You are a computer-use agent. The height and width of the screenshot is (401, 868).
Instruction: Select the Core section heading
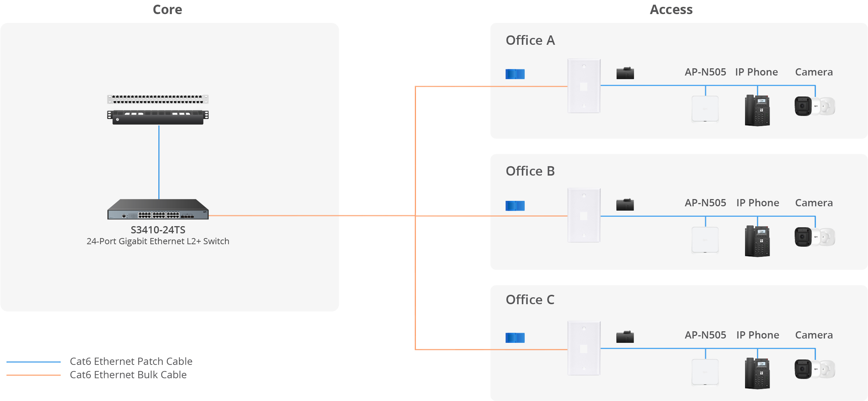[167, 10]
